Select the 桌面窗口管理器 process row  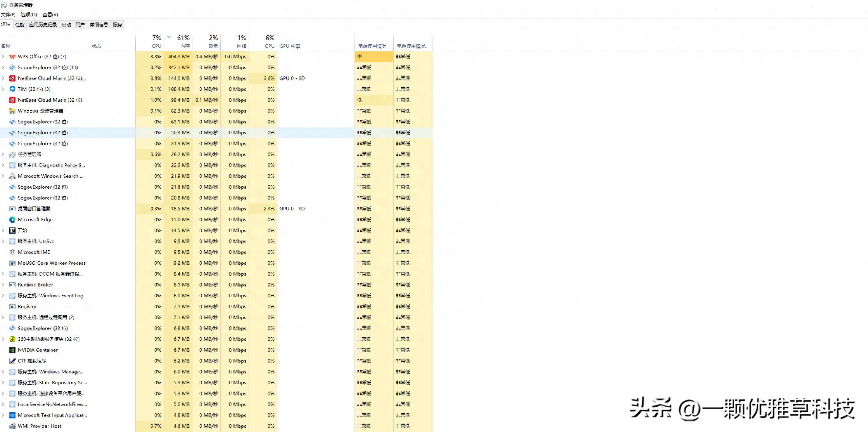tap(34, 208)
